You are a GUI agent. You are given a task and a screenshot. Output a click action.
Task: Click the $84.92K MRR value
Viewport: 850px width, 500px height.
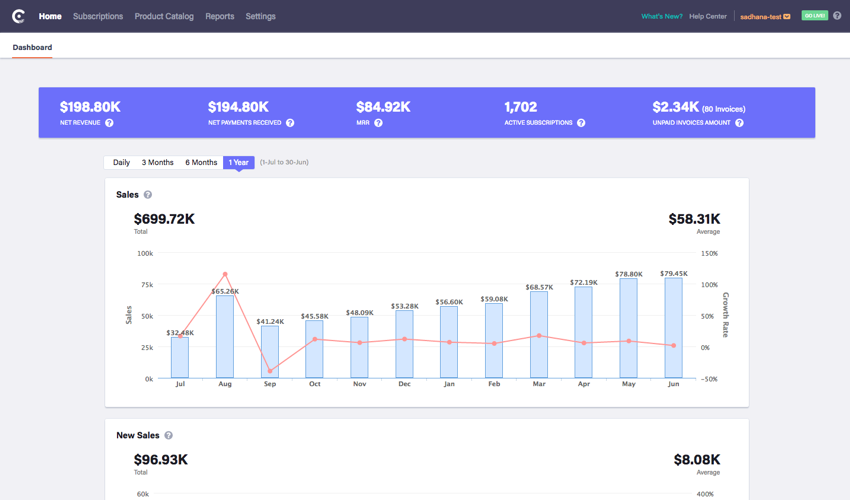coord(383,107)
